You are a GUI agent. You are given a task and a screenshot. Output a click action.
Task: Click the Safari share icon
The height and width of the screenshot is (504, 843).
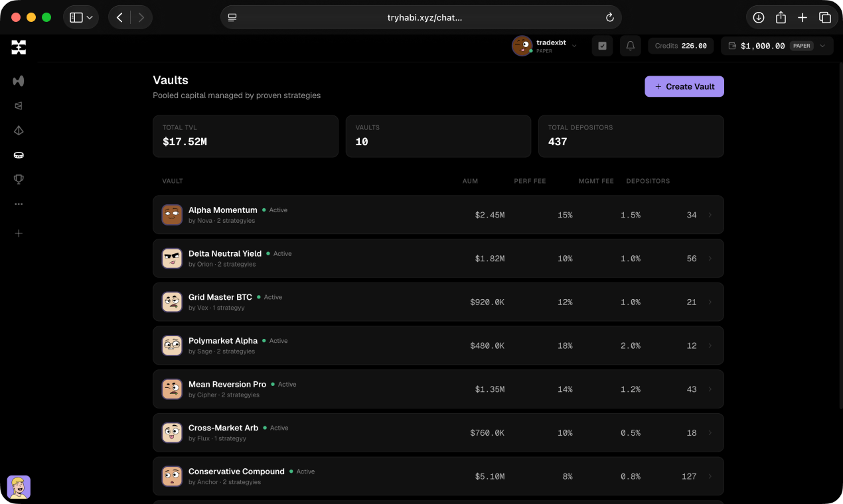click(x=781, y=17)
